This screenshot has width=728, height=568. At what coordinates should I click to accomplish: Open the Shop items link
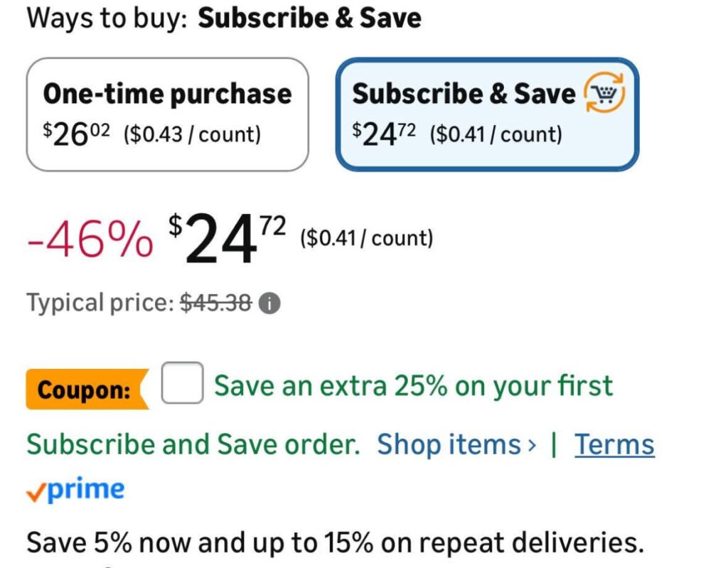(x=449, y=445)
